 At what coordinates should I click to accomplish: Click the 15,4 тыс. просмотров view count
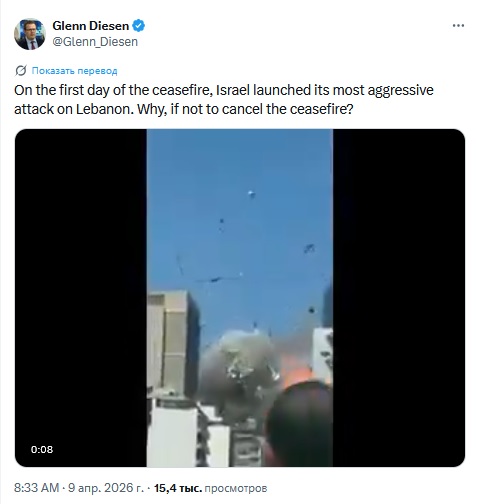click(x=210, y=488)
